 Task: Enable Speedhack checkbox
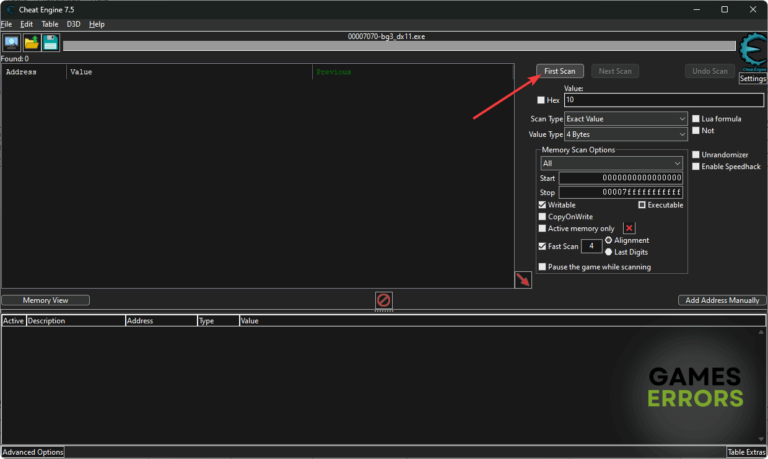[x=696, y=166]
